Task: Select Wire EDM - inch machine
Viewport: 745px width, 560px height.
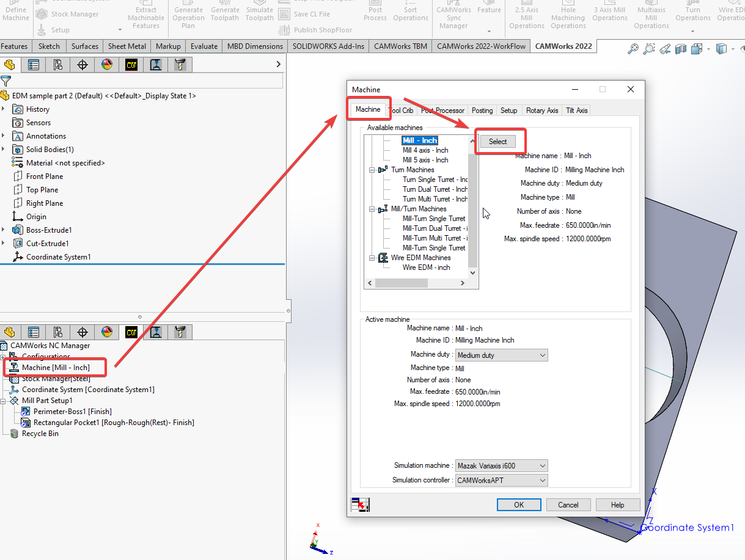Action: point(426,267)
